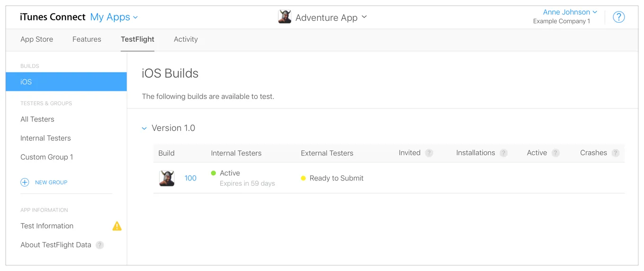Collapse the Version 1.0 section
This screenshot has width=644, height=271.
[144, 128]
